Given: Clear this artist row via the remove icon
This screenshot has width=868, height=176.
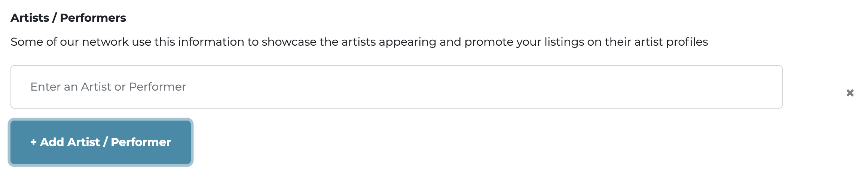Looking at the screenshot, I should pos(850,93).
